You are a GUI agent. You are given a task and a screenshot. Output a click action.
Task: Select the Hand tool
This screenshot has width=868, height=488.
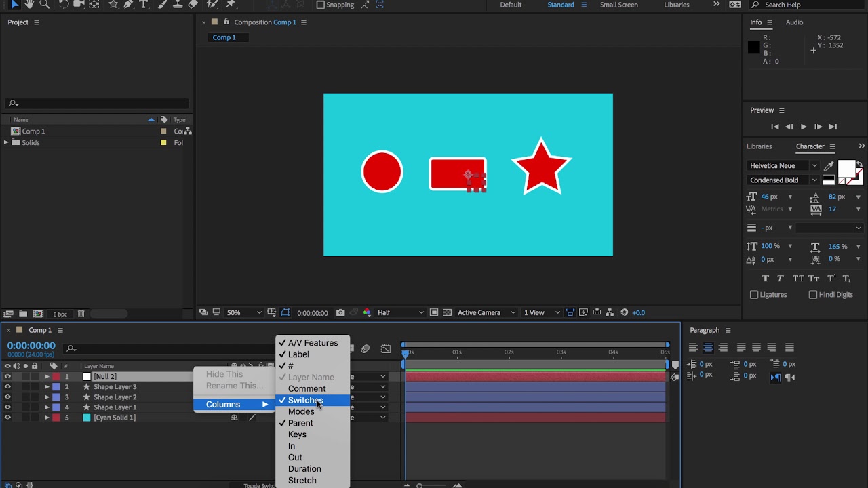point(29,5)
